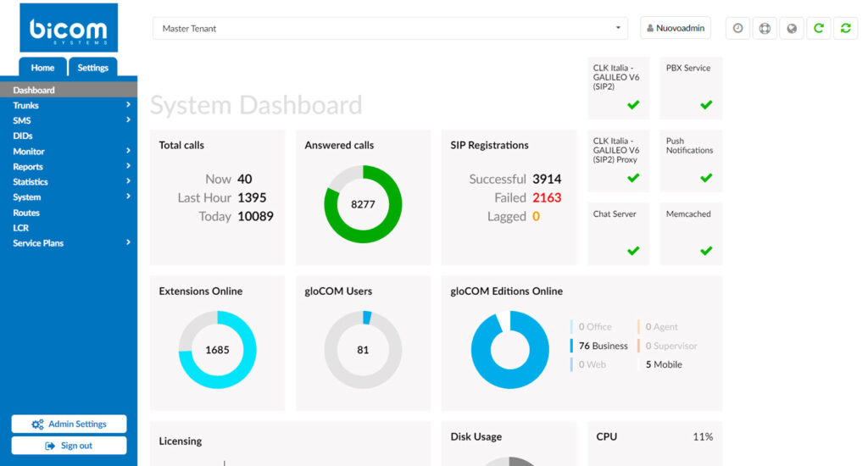Click the CPU 11% value
This screenshot has height=466, width=868.
click(x=703, y=436)
